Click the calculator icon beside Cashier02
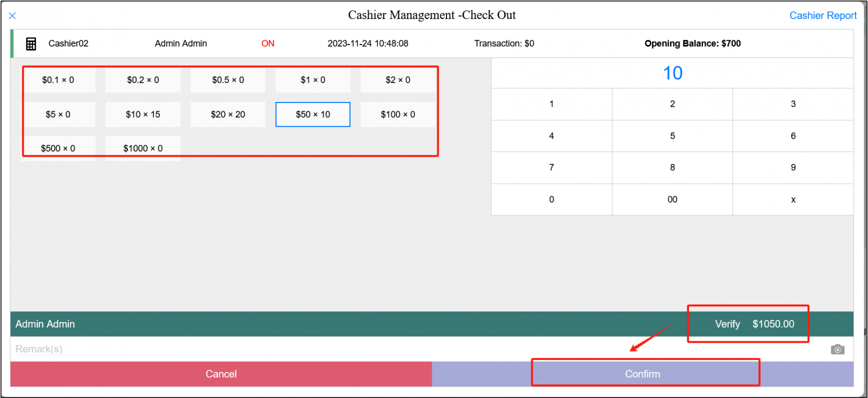Screen dimensions: 868x398 [x=31, y=44]
